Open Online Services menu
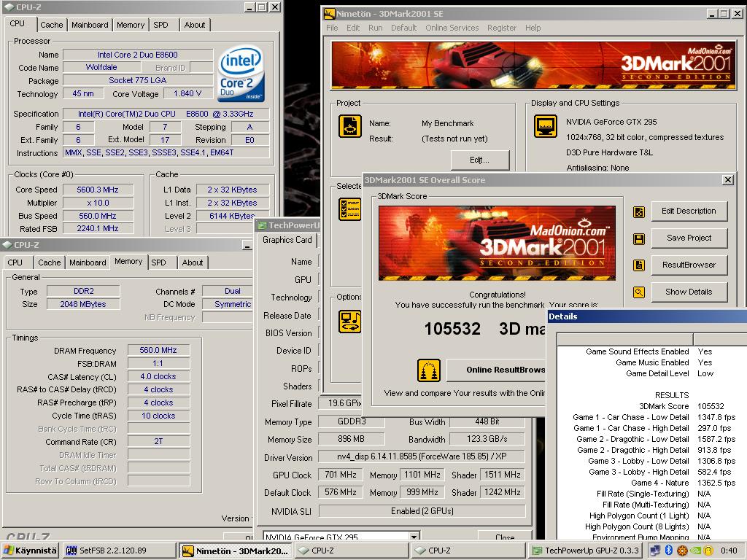 click(x=452, y=28)
